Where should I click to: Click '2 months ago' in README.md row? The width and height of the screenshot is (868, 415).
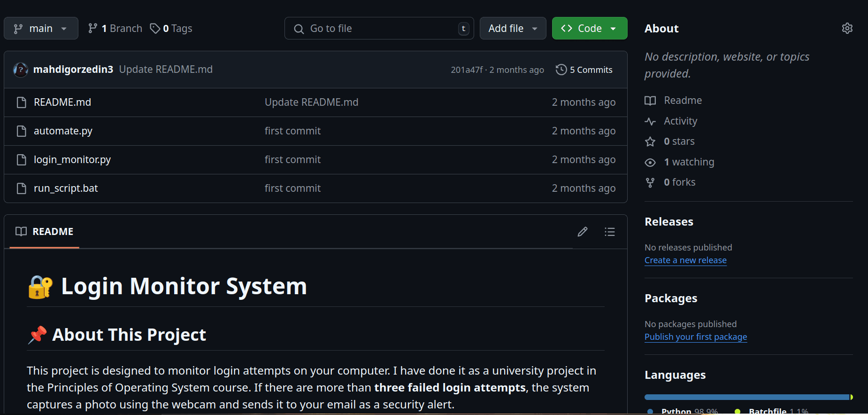pyautogui.click(x=584, y=102)
